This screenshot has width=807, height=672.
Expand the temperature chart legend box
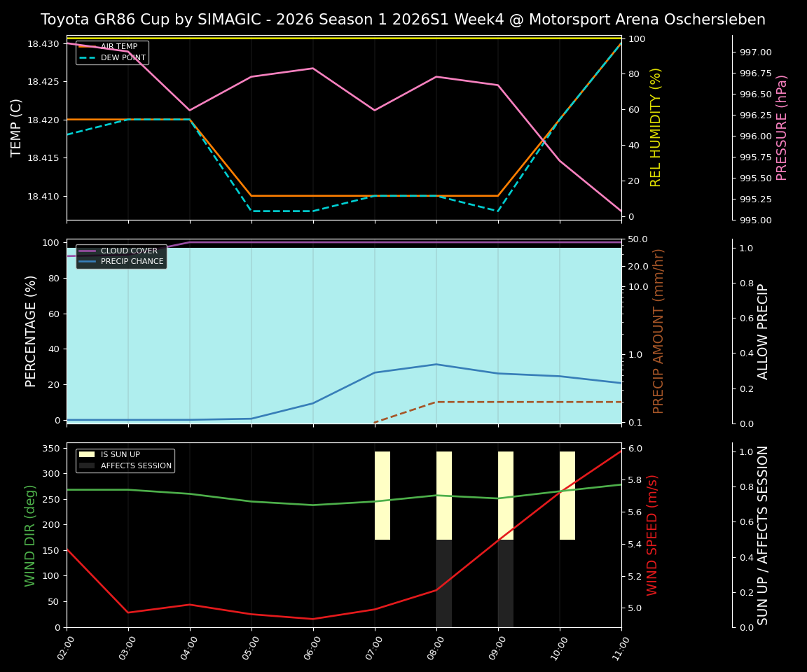(112, 52)
